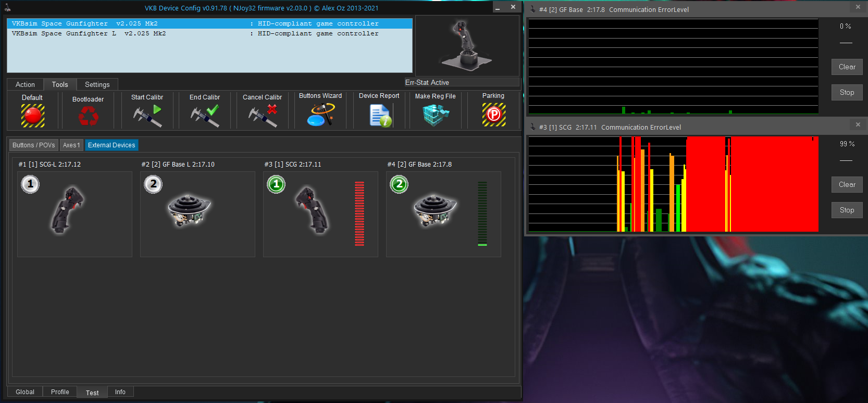Click the #3 SCG communication error graph
The image size is (868, 403).
click(674, 184)
